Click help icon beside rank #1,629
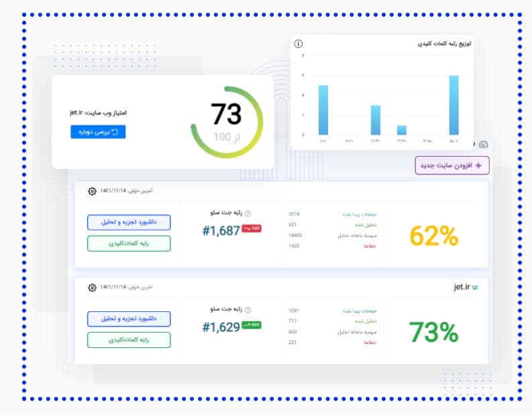The height and width of the screenshot is (415, 532). tap(247, 310)
